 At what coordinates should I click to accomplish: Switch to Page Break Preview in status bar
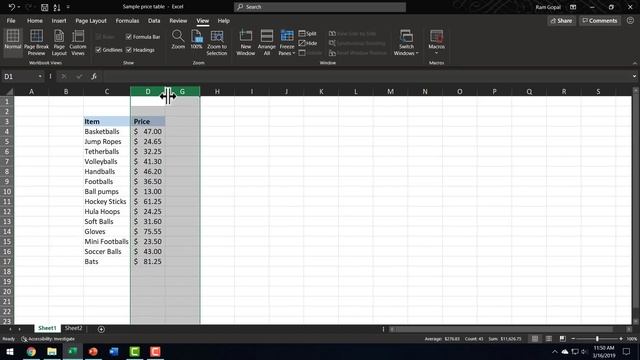(562, 339)
